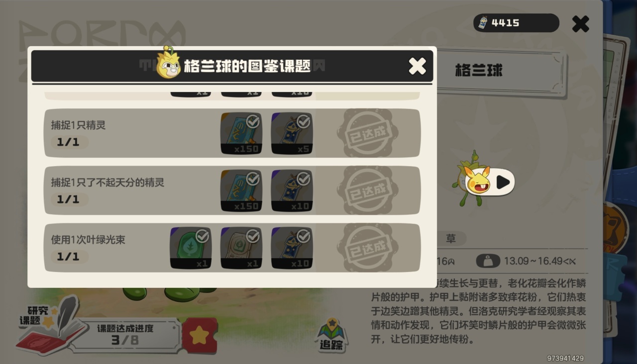Click the 已达成 stamp for 捕捉1只精灵
Image resolution: width=637 pixels, height=364 pixels.
(367, 133)
